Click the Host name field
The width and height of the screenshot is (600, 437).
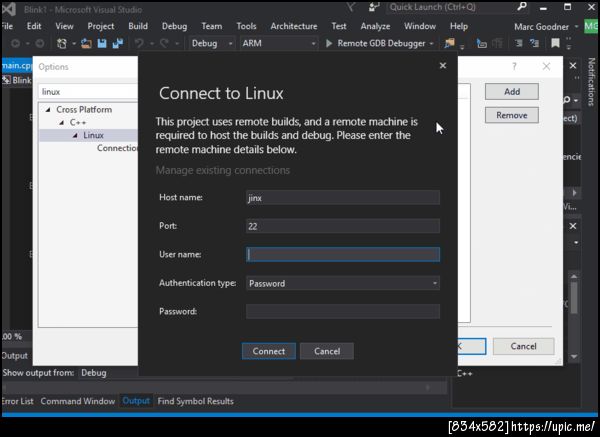tap(343, 197)
